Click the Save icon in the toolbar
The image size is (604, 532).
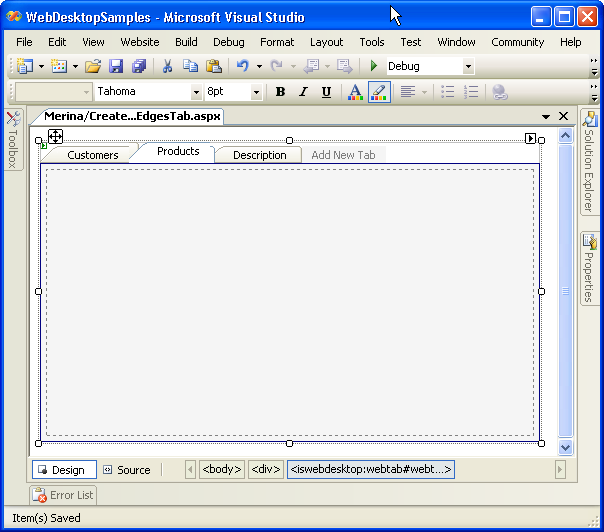116,66
